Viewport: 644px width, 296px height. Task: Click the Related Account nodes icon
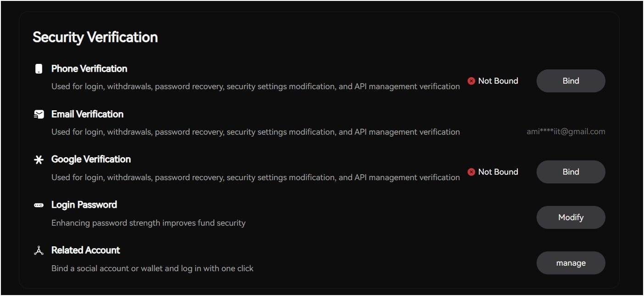pyautogui.click(x=39, y=250)
